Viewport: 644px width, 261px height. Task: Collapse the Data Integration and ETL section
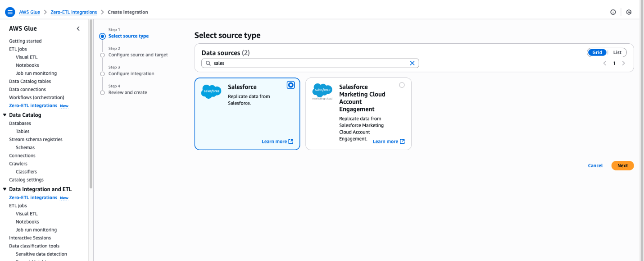tap(5, 189)
